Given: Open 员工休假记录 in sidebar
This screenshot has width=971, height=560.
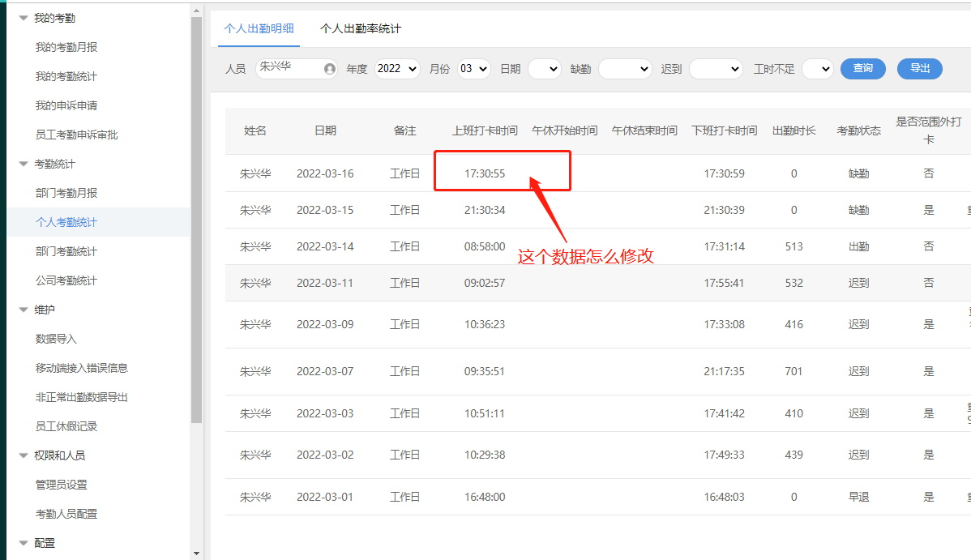Looking at the screenshot, I should tap(66, 426).
